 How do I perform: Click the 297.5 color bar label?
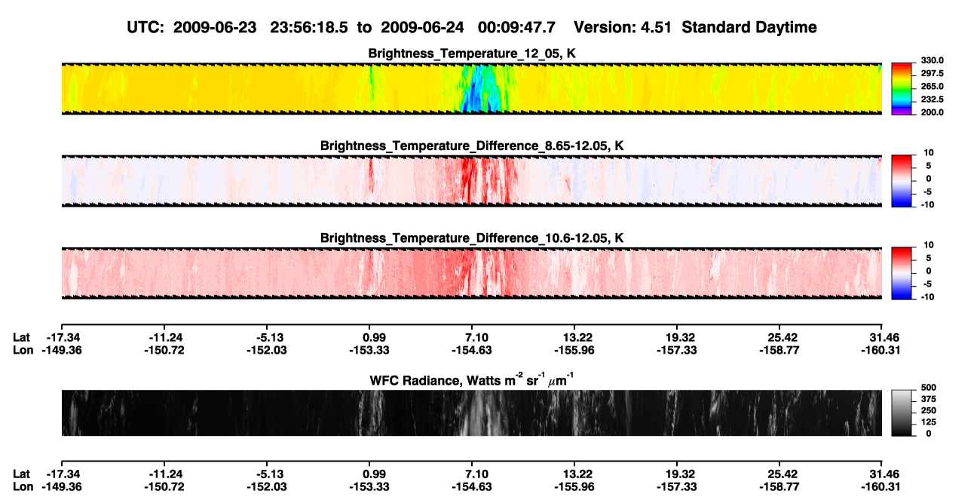[932, 73]
